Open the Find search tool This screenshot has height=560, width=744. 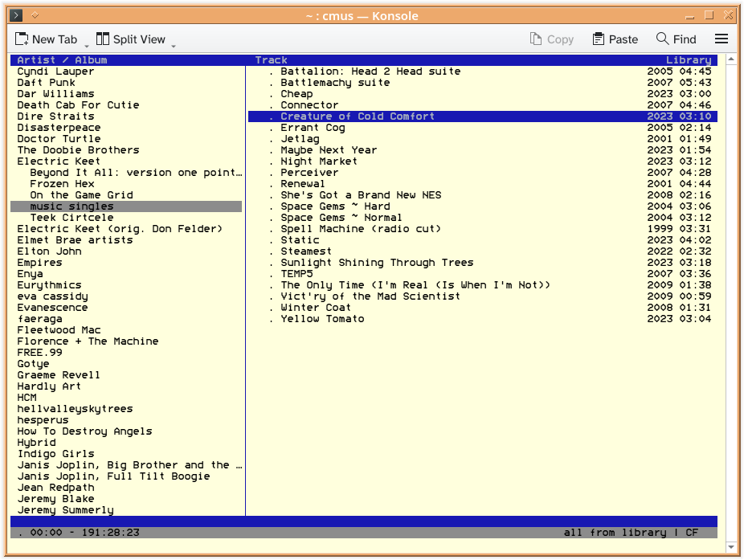click(x=677, y=39)
